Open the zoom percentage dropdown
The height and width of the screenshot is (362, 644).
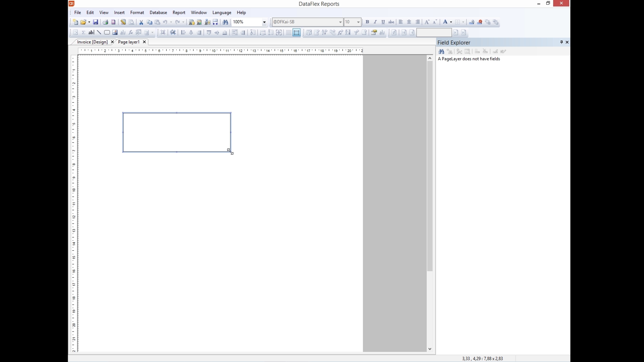point(264,22)
